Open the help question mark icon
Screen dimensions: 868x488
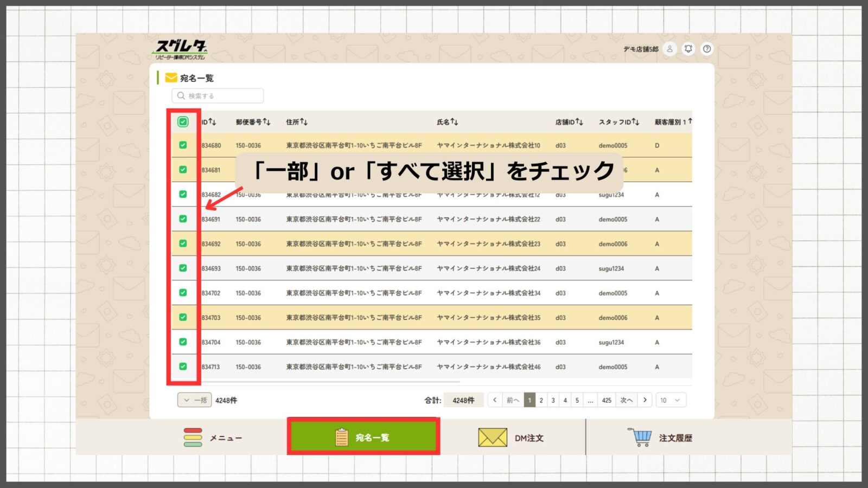click(x=707, y=49)
